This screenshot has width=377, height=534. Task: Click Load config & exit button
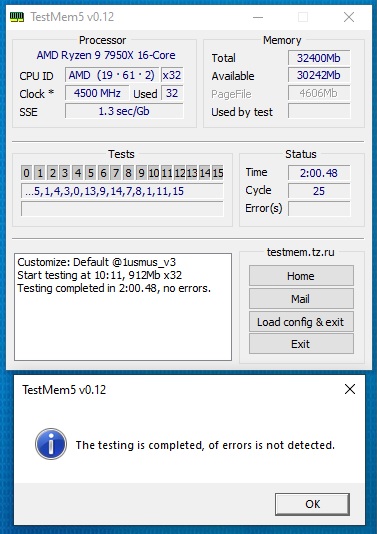[x=301, y=321]
